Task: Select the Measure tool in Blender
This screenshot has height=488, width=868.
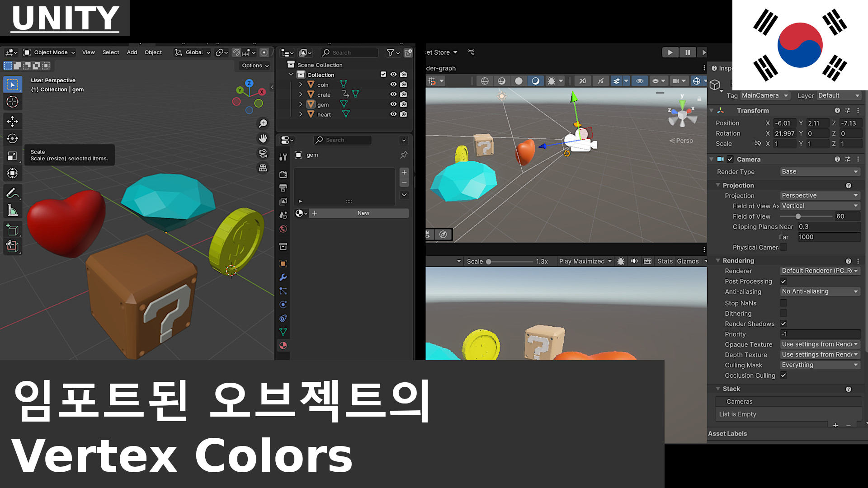Action: pyautogui.click(x=12, y=210)
